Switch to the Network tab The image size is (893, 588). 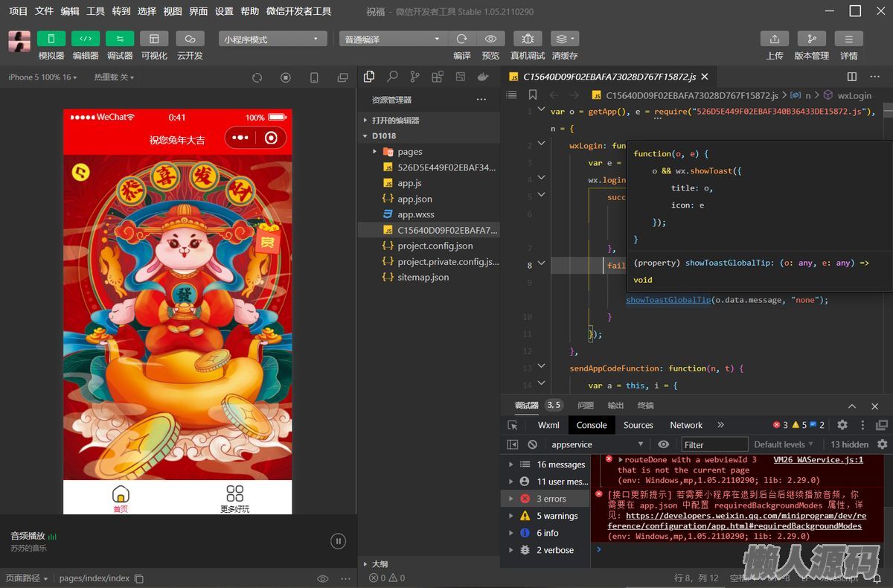click(x=685, y=425)
